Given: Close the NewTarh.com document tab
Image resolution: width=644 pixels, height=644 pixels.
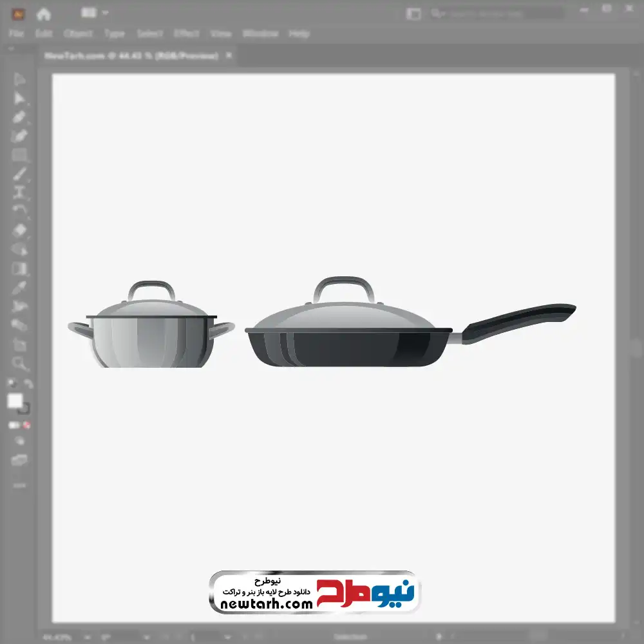Looking at the screenshot, I should 229,56.
